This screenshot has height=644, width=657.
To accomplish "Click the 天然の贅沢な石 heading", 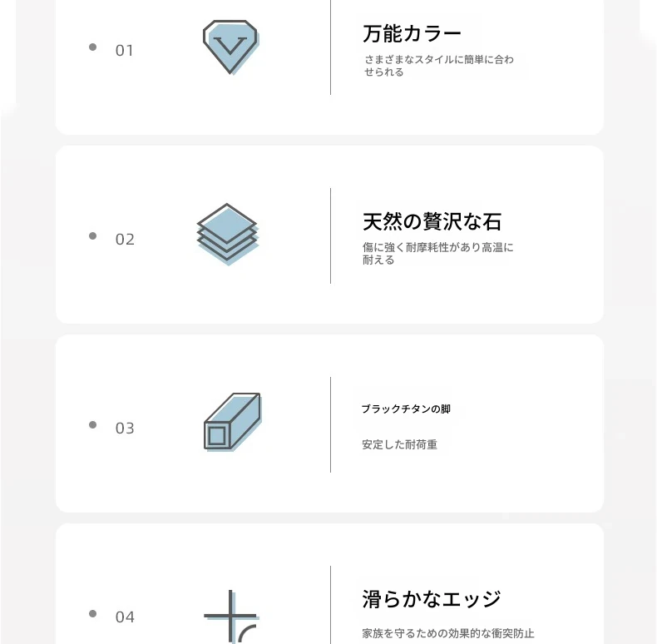I will [432, 222].
